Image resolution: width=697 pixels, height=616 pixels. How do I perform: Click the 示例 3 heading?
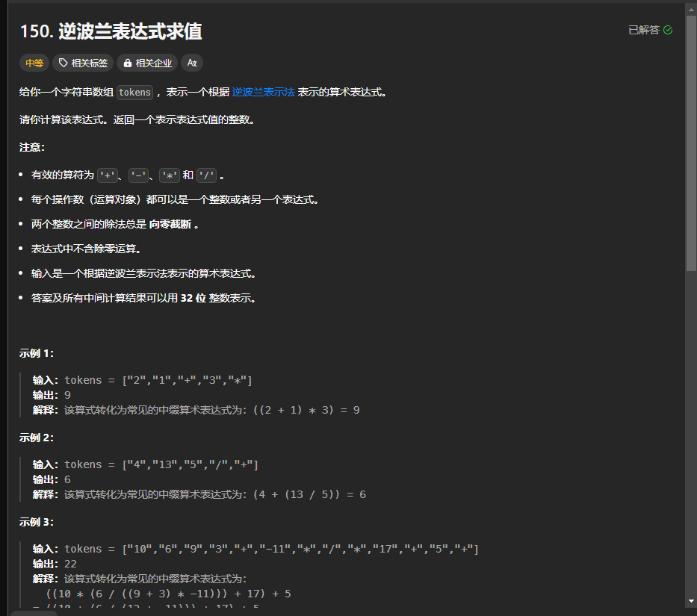(x=37, y=522)
